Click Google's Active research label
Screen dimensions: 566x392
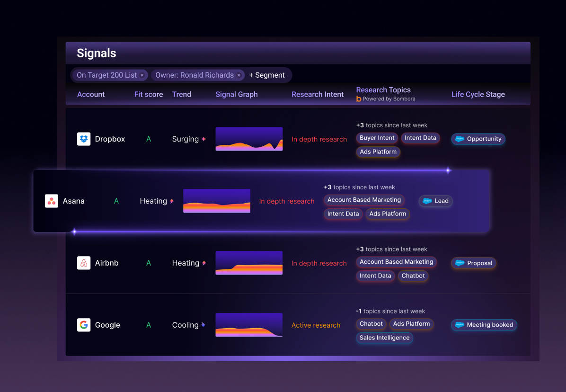pos(316,325)
